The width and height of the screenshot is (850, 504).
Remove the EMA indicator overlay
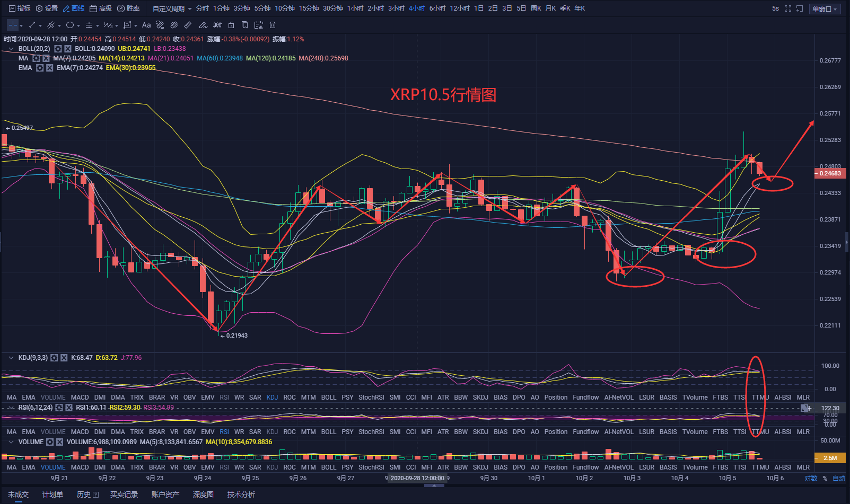[49, 68]
